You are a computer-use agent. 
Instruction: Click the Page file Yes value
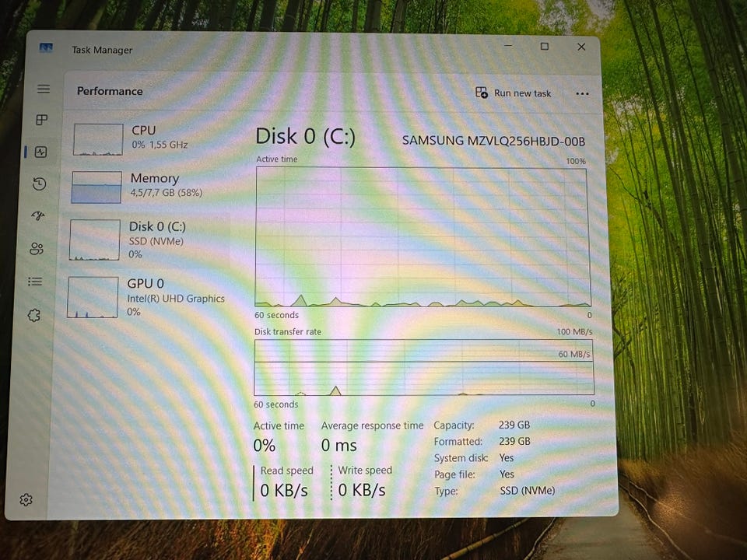point(507,474)
